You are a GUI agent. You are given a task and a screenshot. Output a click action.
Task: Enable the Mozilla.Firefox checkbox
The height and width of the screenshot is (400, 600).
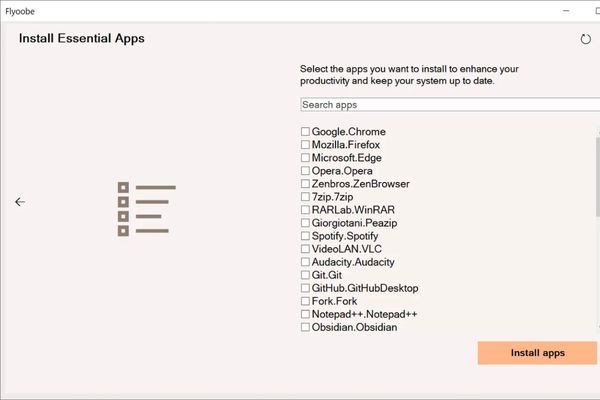[x=306, y=145]
